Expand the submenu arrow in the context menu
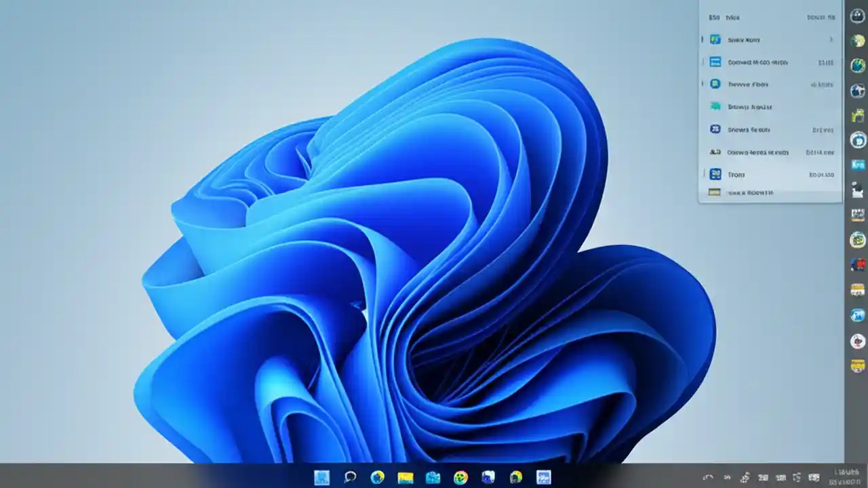 point(831,39)
